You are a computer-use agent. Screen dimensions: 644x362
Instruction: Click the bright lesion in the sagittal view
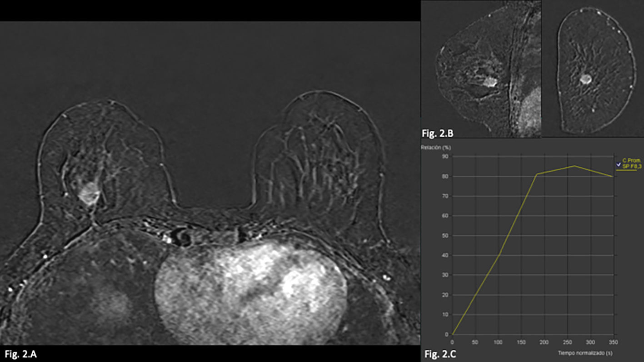click(x=489, y=82)
